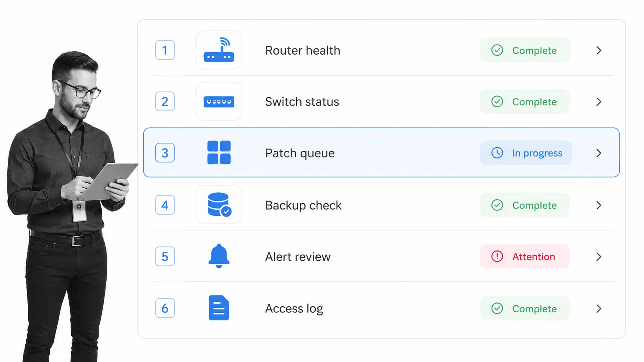Expand the Access log row chevron
The image size is (644, 362).
tap(599, 309)
